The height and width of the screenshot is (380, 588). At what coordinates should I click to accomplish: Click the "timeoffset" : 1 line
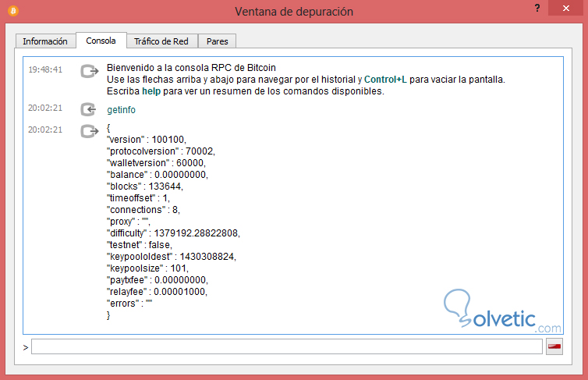click(x=138, y=197)
